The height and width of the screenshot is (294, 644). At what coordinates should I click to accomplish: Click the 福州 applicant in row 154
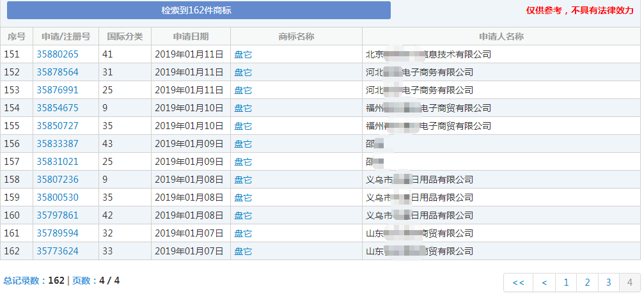(428, 108)
